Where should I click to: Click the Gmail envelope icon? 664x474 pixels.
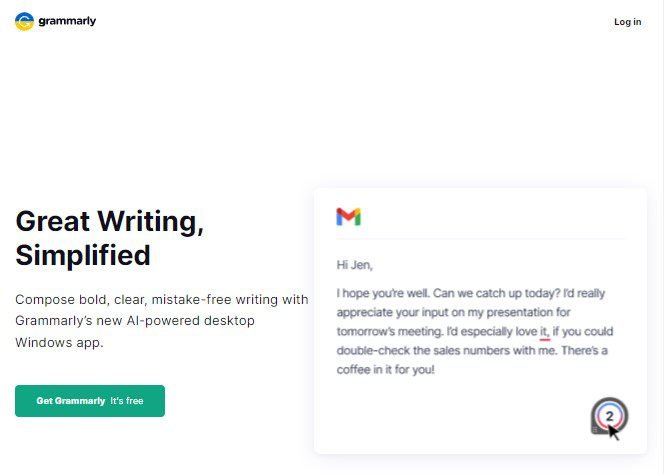[x=348, y=217]
